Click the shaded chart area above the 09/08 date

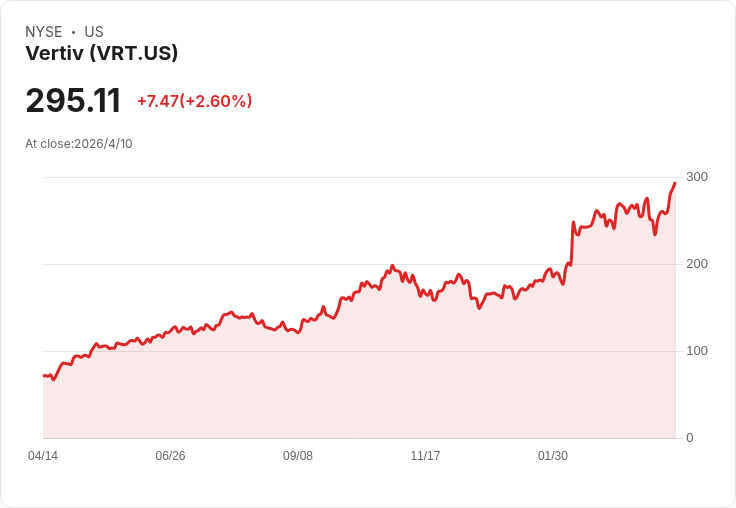pos(298,390)
